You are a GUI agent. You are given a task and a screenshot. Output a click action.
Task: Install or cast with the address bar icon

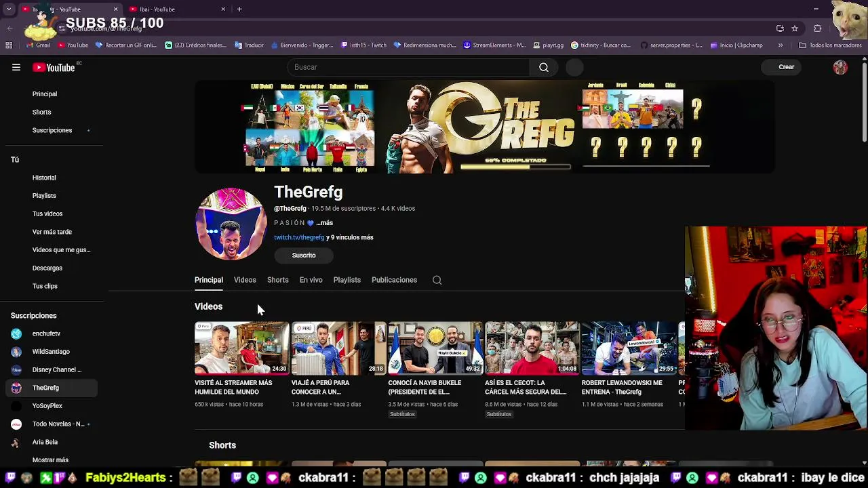point(780,28)
